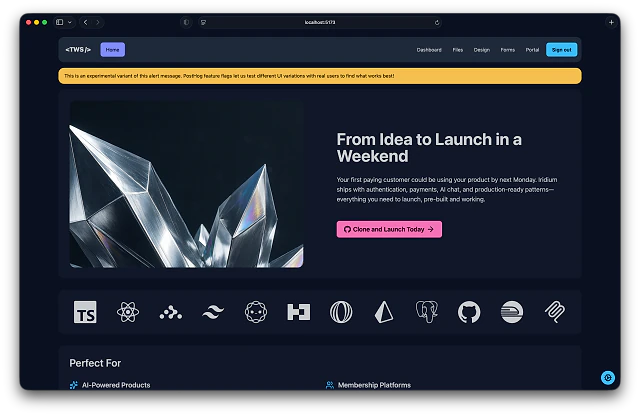The height and width of the screenshot is (416, 640).
Task: Click the 'Membership Platforms' text
Action: (374, 385)
